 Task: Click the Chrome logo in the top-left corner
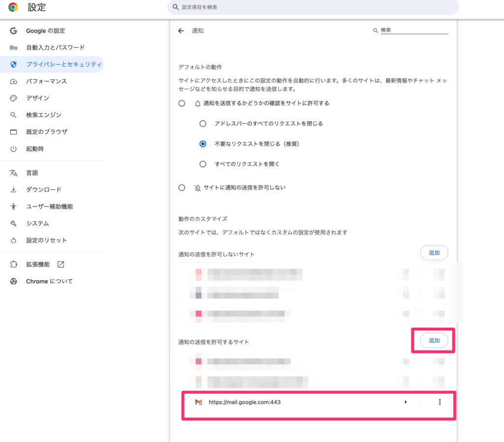click(12, 7)
